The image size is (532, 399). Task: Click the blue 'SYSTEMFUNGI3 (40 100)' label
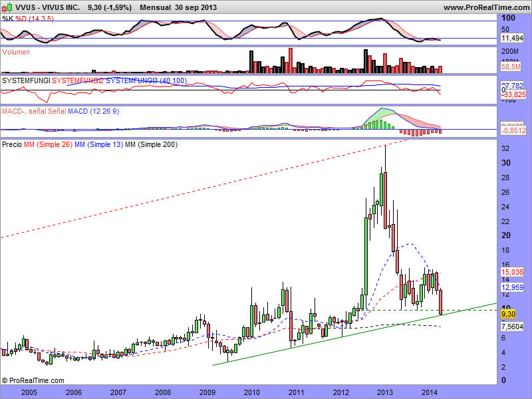[x=146, y=80]
